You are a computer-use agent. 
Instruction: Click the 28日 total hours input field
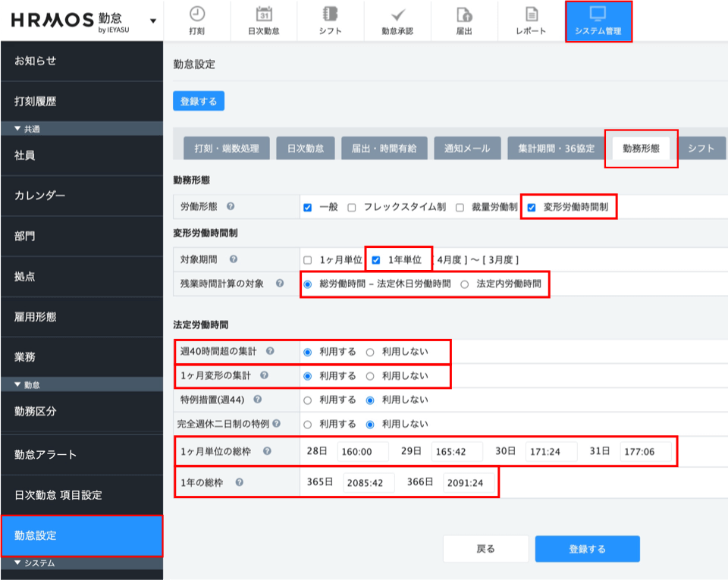coord(362,452)
